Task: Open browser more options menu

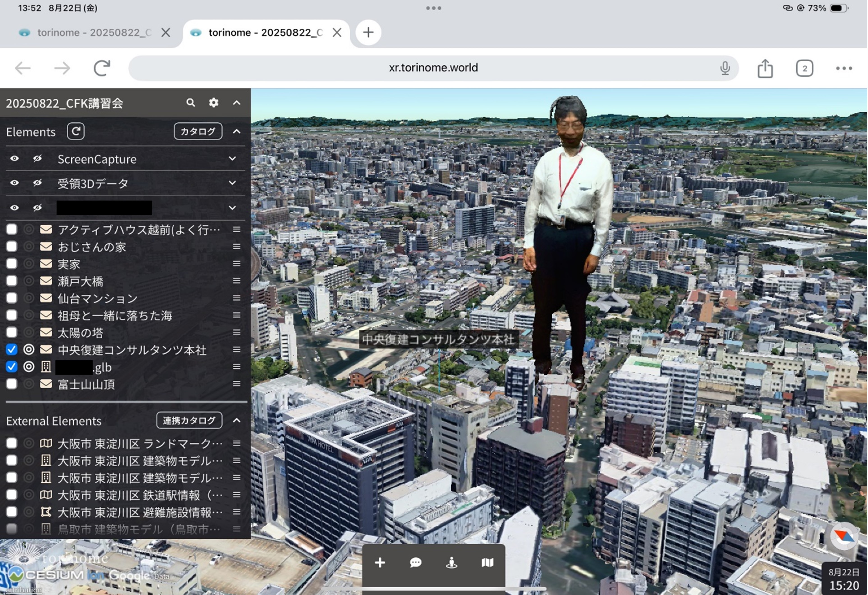Action: click(844, 68)
